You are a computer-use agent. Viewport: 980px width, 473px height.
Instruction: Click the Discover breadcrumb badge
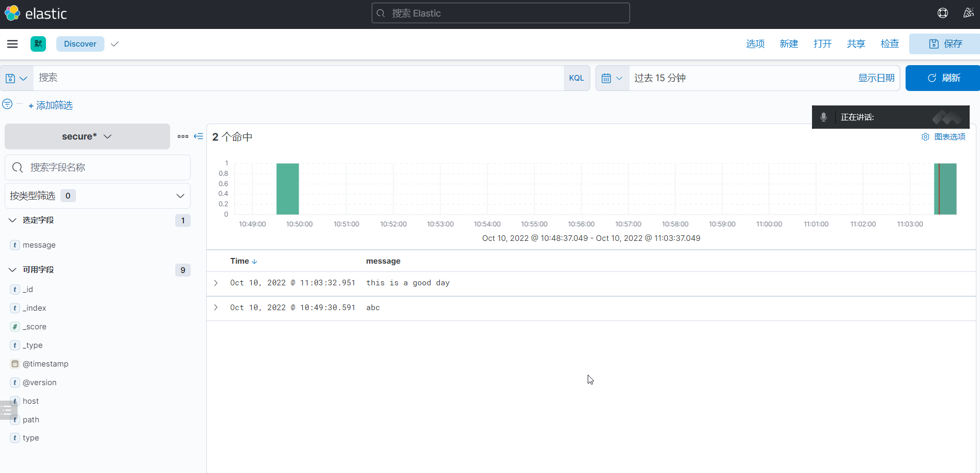pyautogui.click(x=80, y=44)
